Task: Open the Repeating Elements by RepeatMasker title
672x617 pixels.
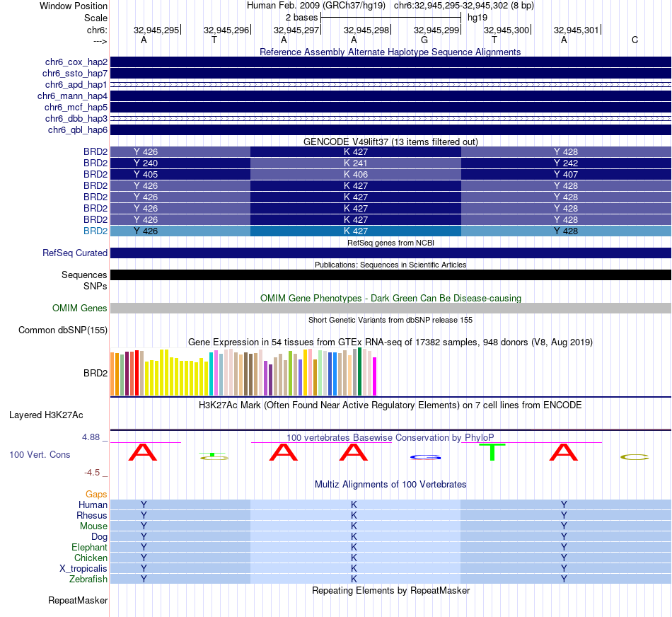Action: pyautogui.click(x=390, y=590)
